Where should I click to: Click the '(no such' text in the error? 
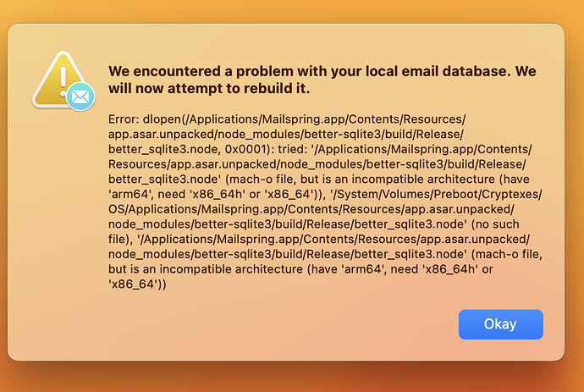[495, 224]
